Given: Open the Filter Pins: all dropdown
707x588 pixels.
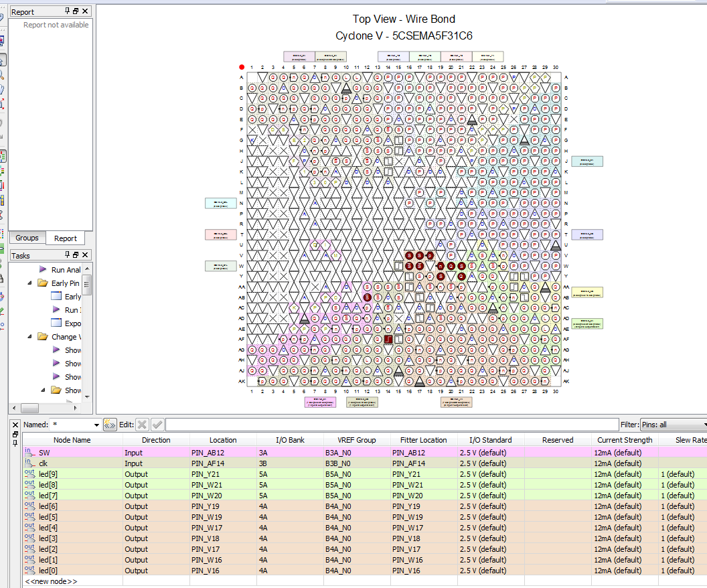Looking at the screenshot, I should (x=705, y=425).
